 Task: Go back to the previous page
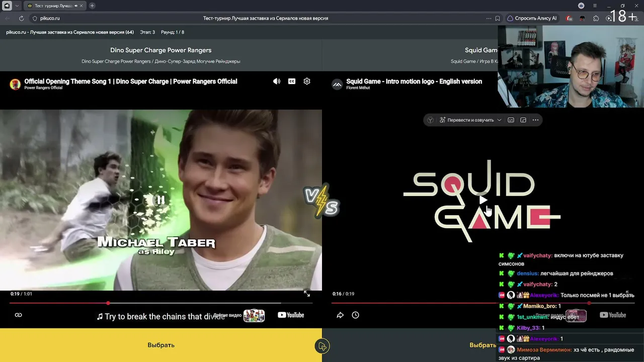[7, 18]
